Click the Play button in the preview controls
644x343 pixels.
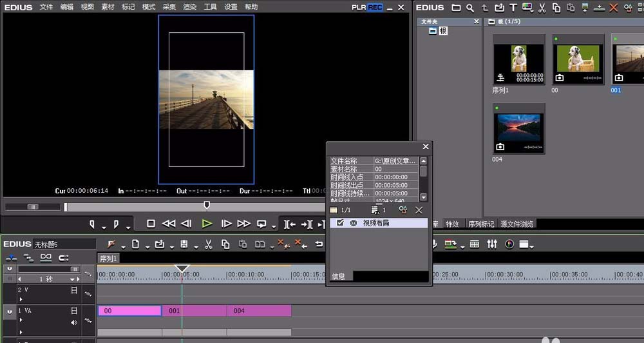pyautogui.click(x=207, y=224)
